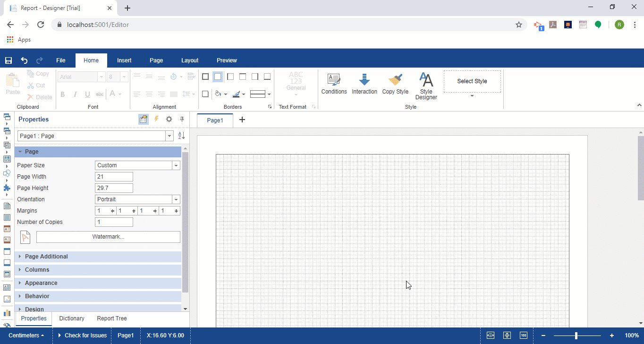
Task: Click the Watermark... button
Action: coord(108,237)
